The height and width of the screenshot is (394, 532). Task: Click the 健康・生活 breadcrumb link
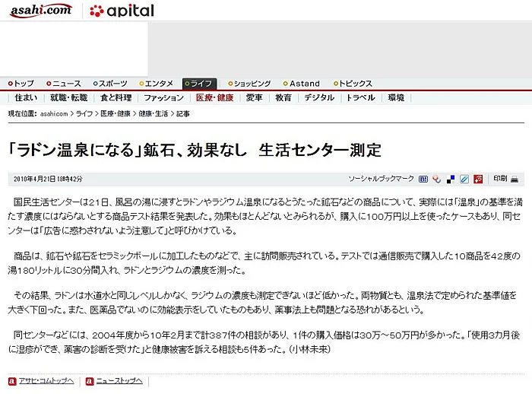(153, 113)
